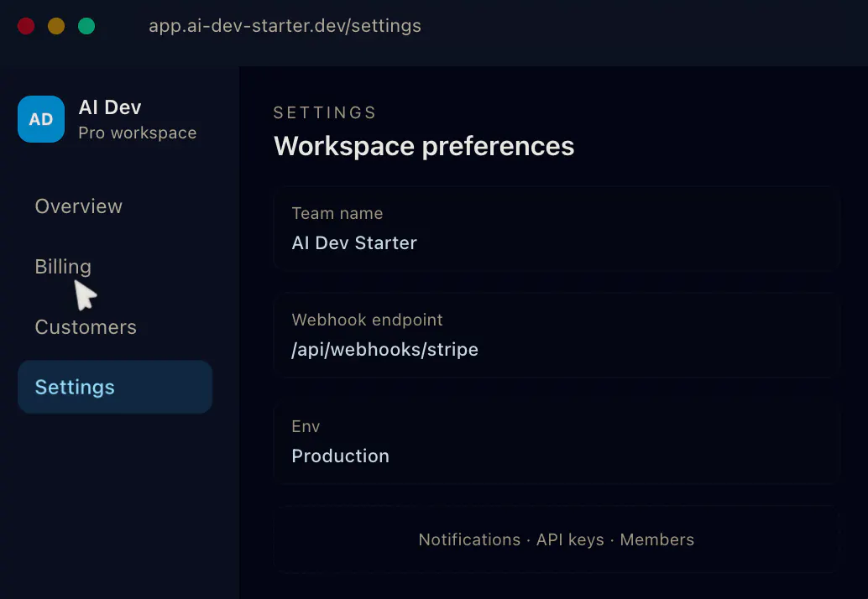Click the AI Dev workspace name
Viewport: 868px width, 599px height.
coord(110,107)
